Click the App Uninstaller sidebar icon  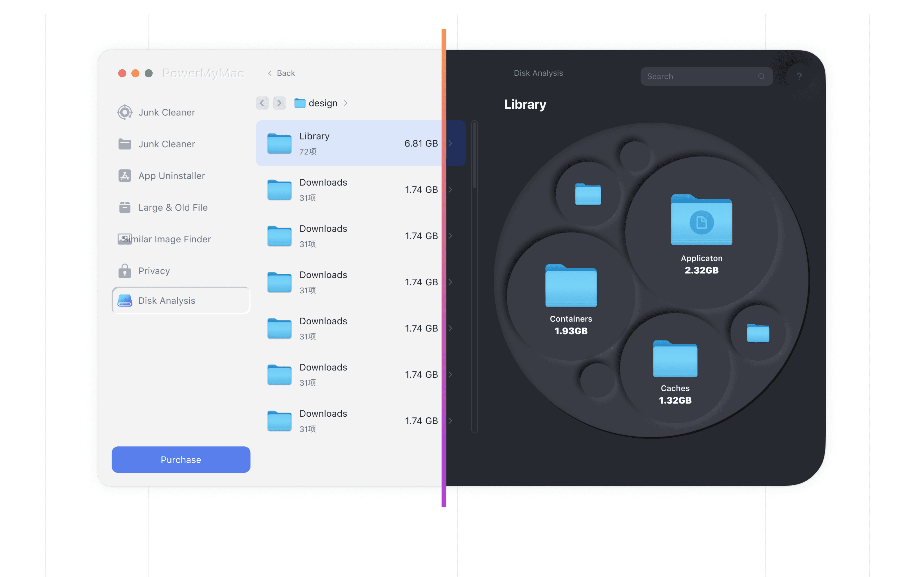pos(124,176)
